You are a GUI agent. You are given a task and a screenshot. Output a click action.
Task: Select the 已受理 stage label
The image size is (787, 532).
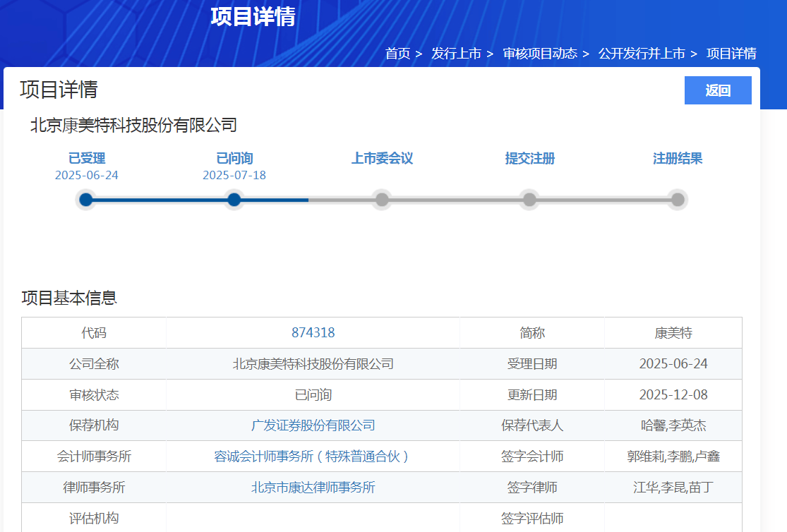coord(87,159)
